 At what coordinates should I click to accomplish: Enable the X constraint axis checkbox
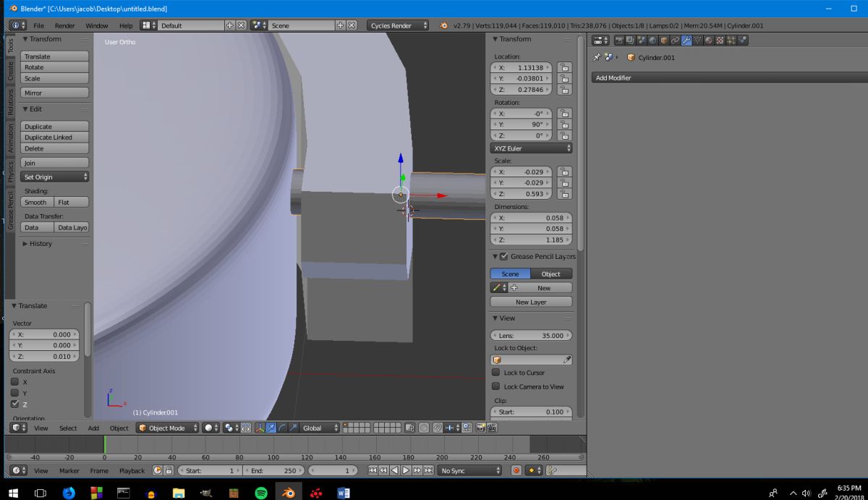(x=14, y=381)
